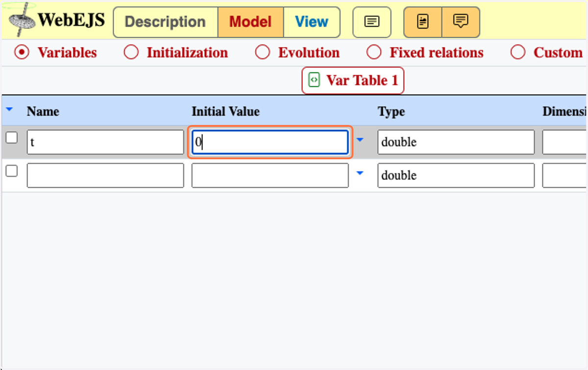Expand the dropdown arrow for t's initial value
Image resolution: width=588 pixels, height=370 pixels.
[360, 140]
